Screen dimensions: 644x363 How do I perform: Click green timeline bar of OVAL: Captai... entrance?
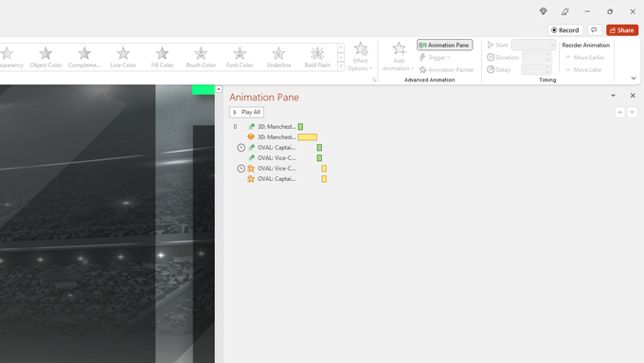point(319,148)
